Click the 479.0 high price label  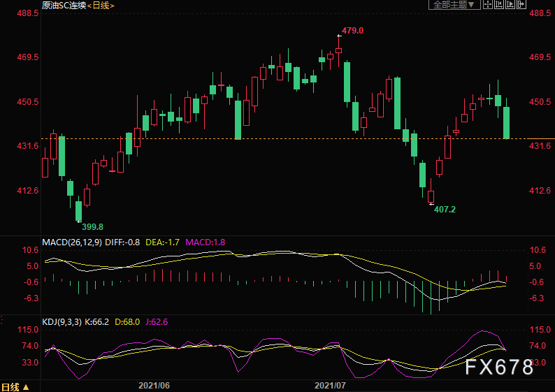point(352,31)
